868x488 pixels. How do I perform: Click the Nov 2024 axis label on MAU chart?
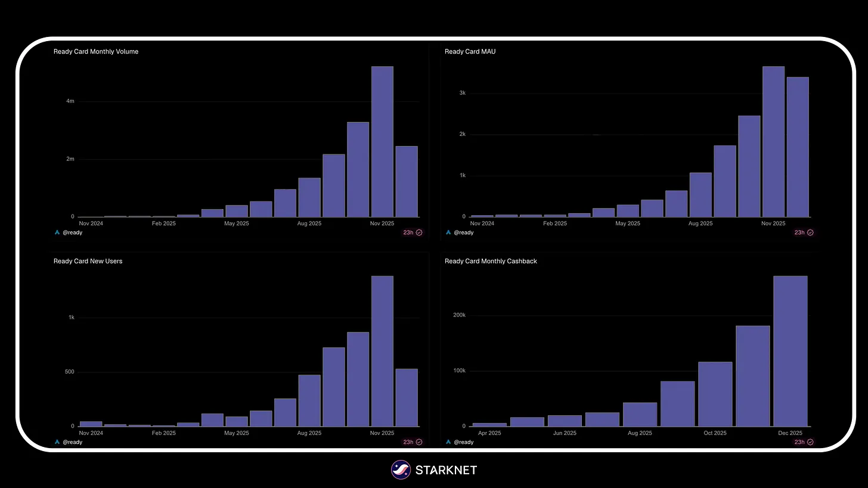482,223
